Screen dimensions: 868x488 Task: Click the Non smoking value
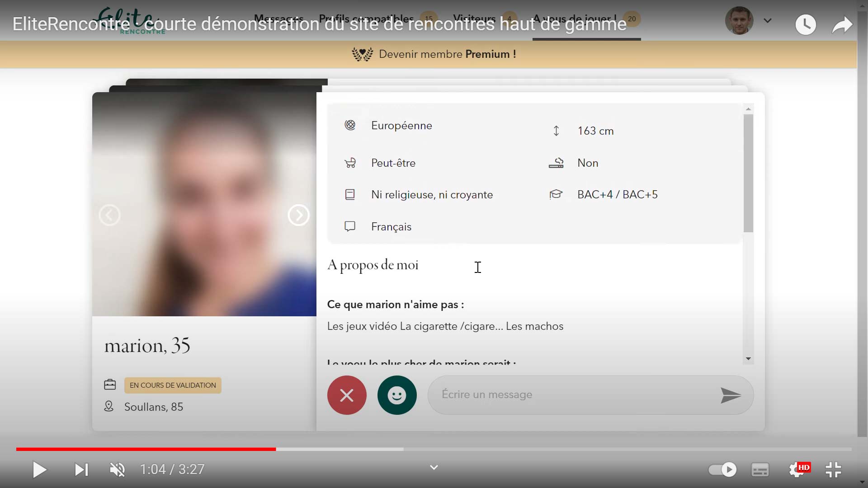pyautogui.click(x=588, y=163)
